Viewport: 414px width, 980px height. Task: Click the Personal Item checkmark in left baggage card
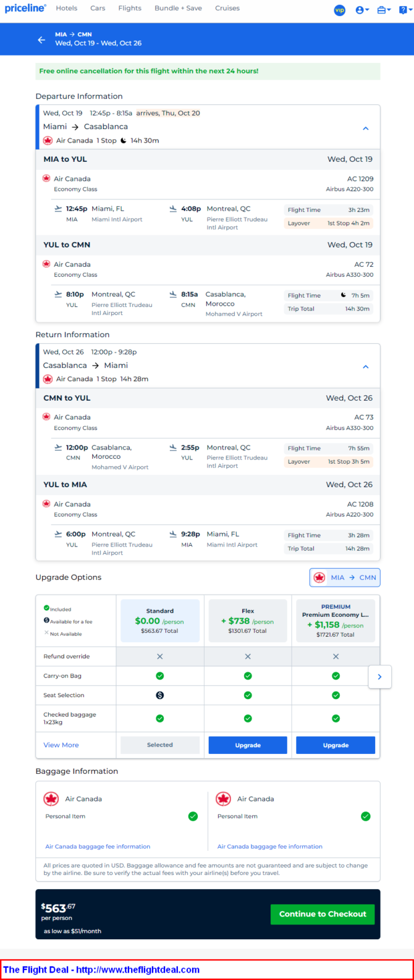(193, 816)
